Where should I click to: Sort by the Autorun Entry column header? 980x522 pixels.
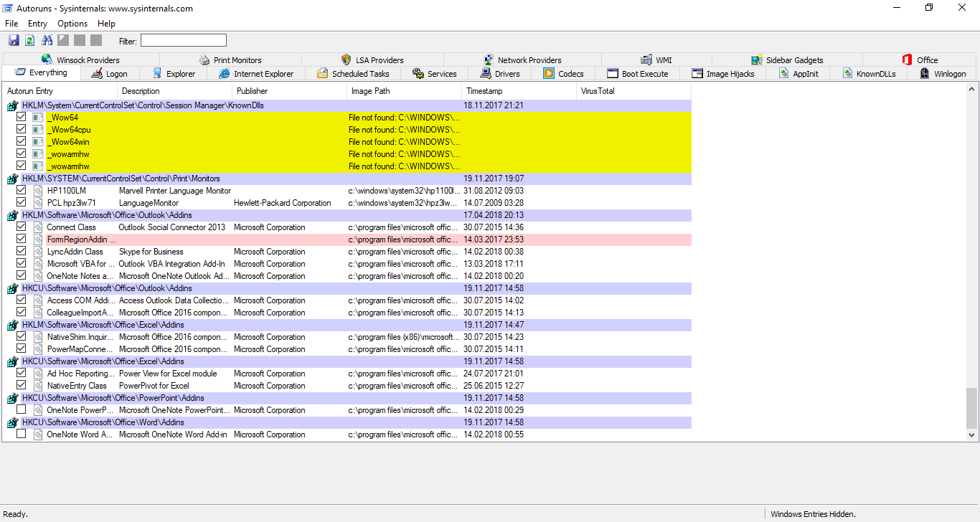pyautogui.click(x=60, y=91)
